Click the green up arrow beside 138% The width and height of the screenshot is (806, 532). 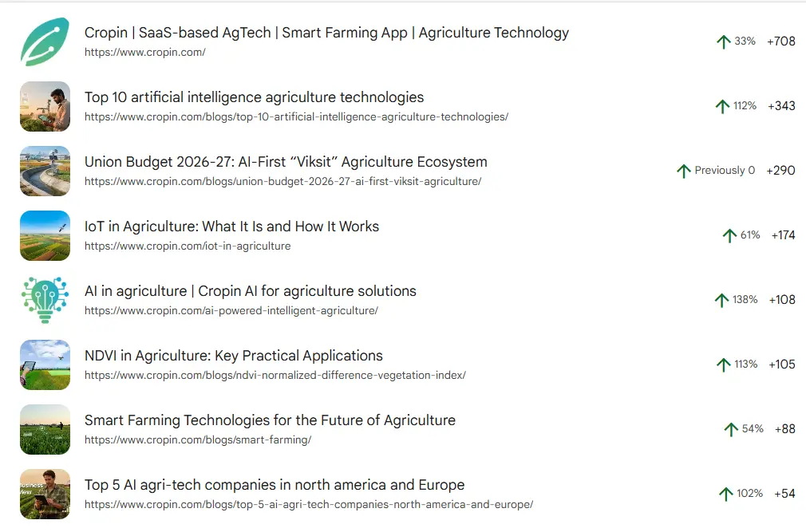(x=721, y=300)
